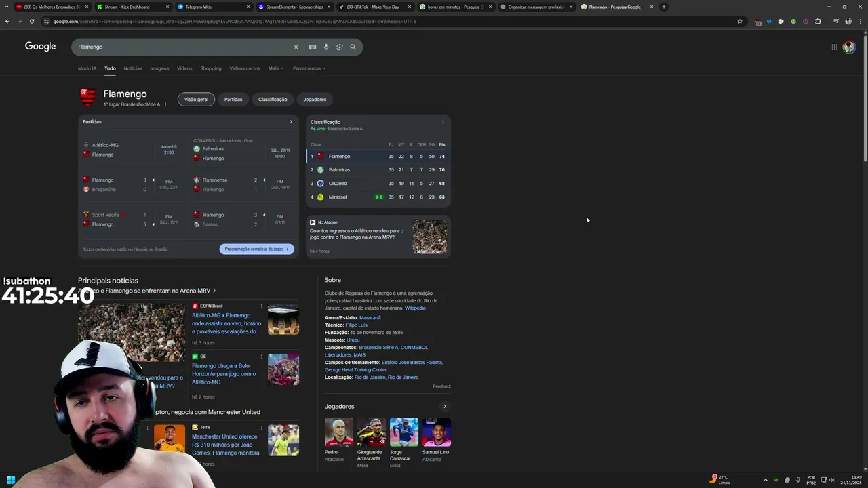Click the Feedback link
Image resolution: width=868 pixels, height=488 pixels.
[x=442, y=386]
